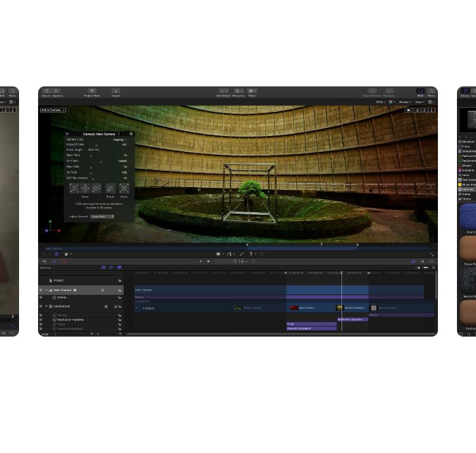Click the Dolly tool in 3D view tools

coord(432,110)
